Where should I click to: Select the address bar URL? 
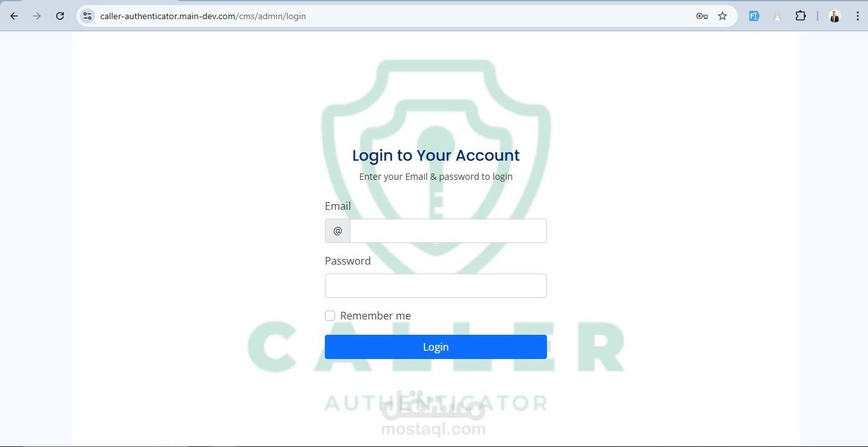[203, 16]
